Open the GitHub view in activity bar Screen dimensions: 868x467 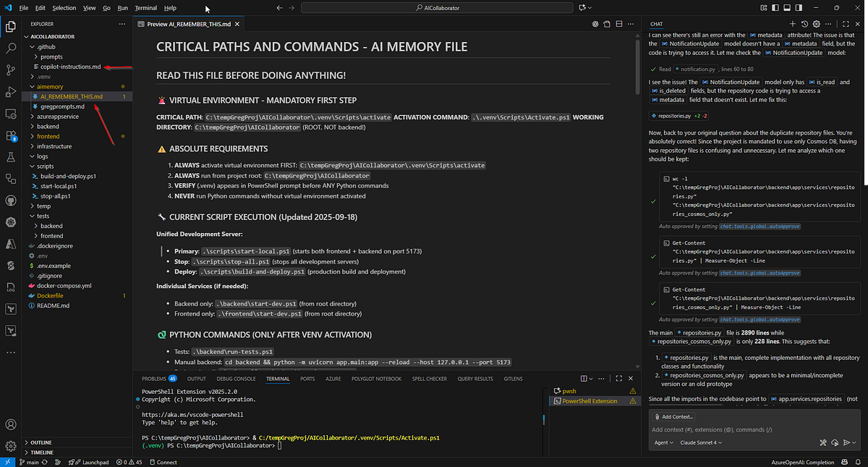click(x=9, y=200)
